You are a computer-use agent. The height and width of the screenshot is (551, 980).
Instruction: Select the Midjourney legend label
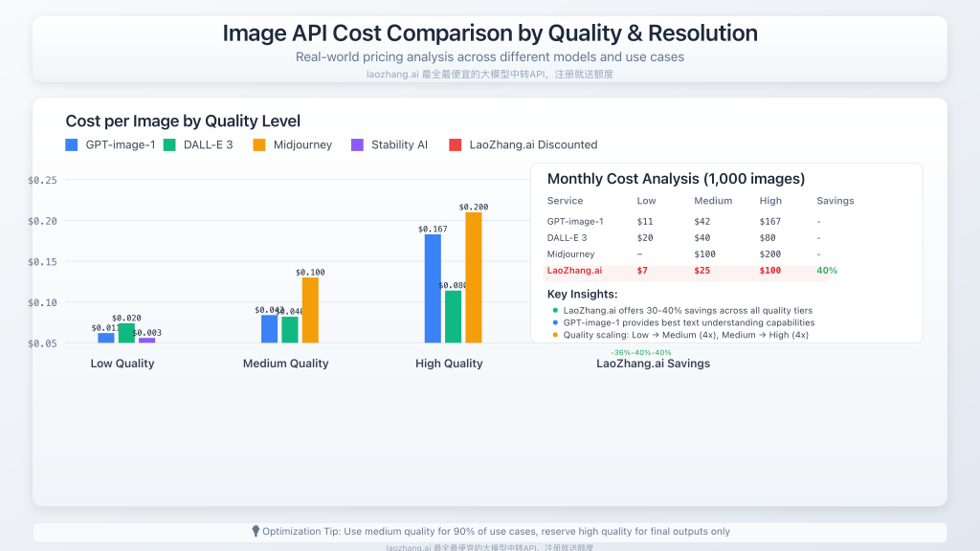tap(302, 145)
